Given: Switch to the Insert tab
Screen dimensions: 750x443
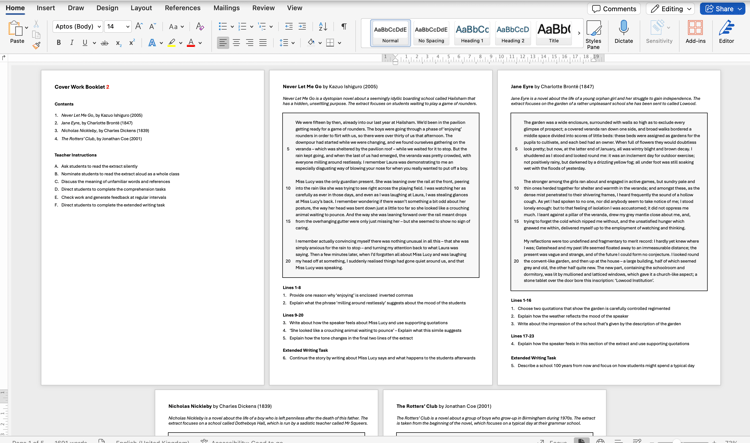Looking at the screenshot, I should 46,8.
